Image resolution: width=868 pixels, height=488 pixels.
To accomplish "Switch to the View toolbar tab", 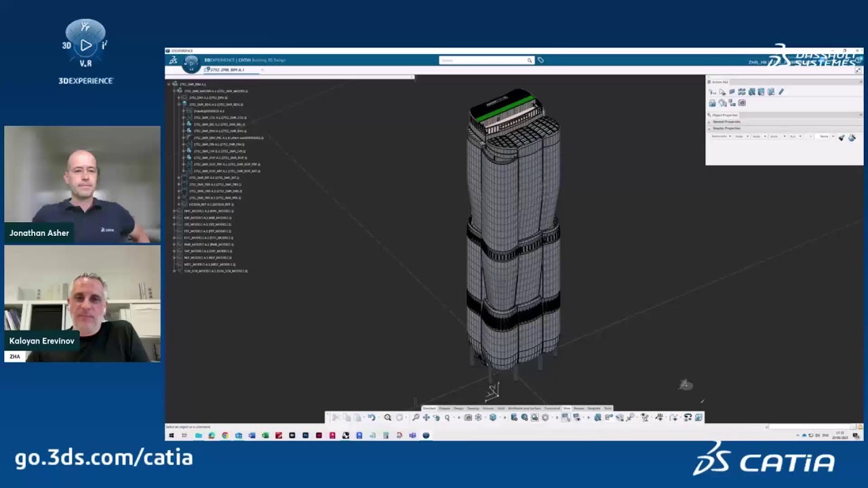I will coord(567,409).
